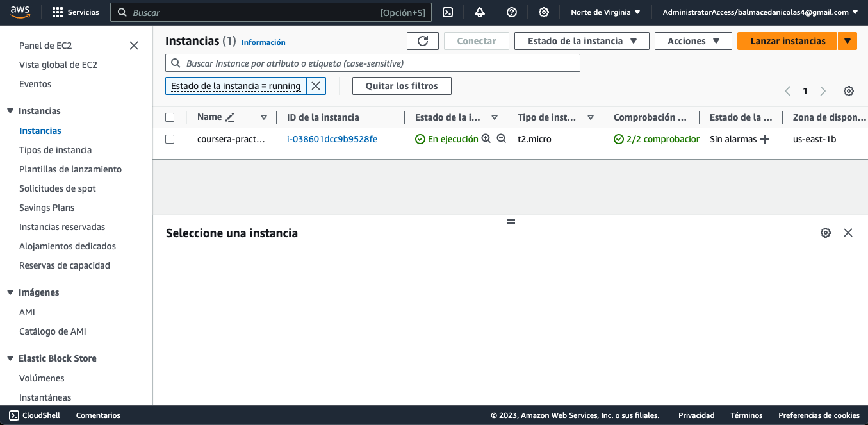Image resolution: width=868 pixels, height=425 pixels.
Task: Launch CloudShell from top navigation bar icon
Action: tap(448, 12)
